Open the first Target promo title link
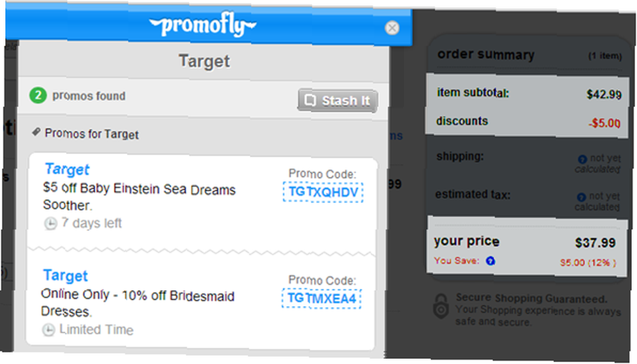 (67, 169)
